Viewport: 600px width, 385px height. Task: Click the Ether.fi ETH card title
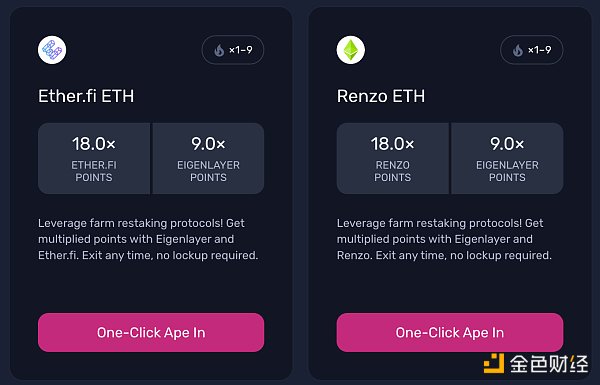[x=86, y=96]
